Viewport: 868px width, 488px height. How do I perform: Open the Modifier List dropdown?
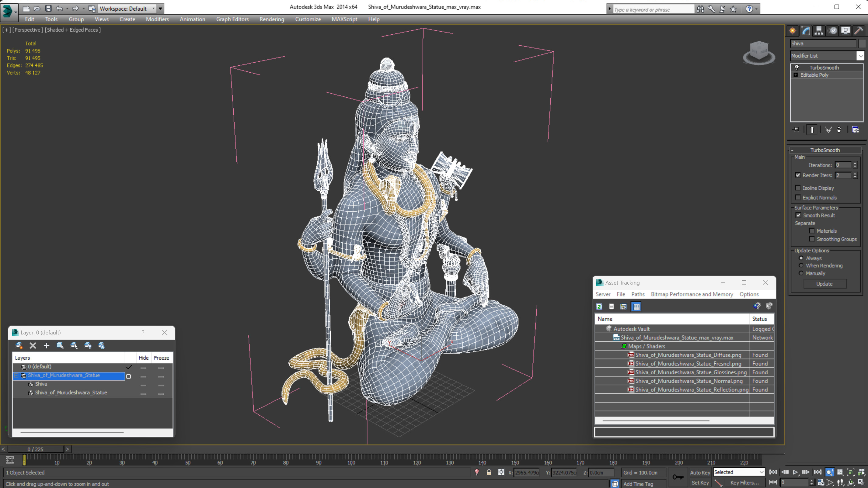[x=861, y=56]
